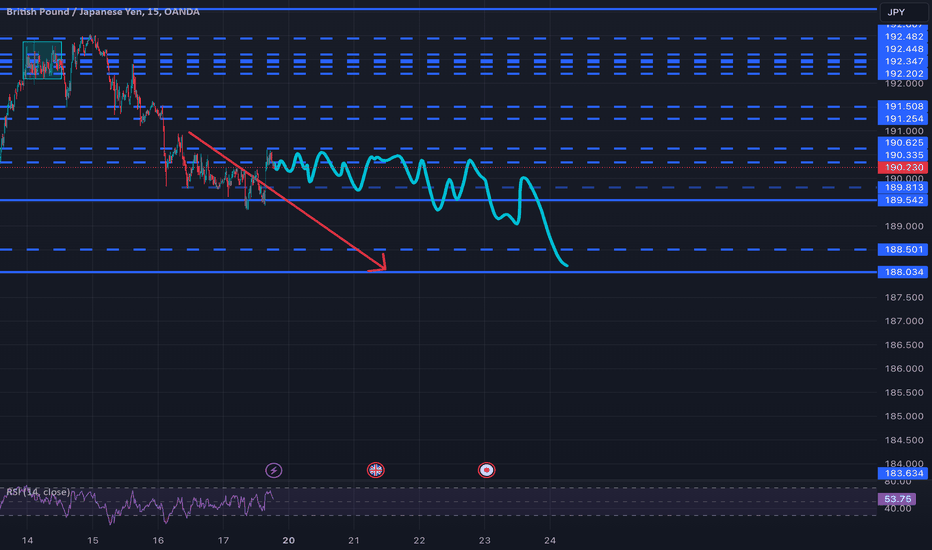Select the 192.482 price level label
The image size is (932, 550).
point(903,37)
